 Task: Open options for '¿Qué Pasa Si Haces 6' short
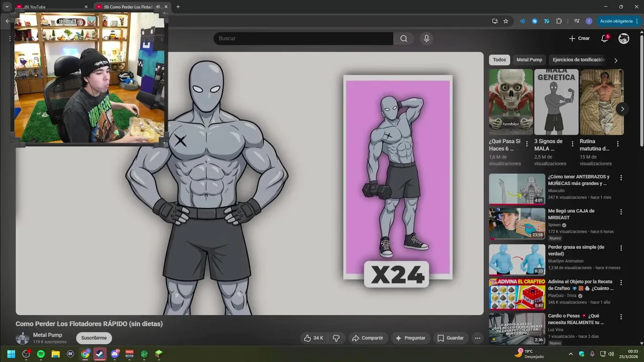[x=527, y=144]
